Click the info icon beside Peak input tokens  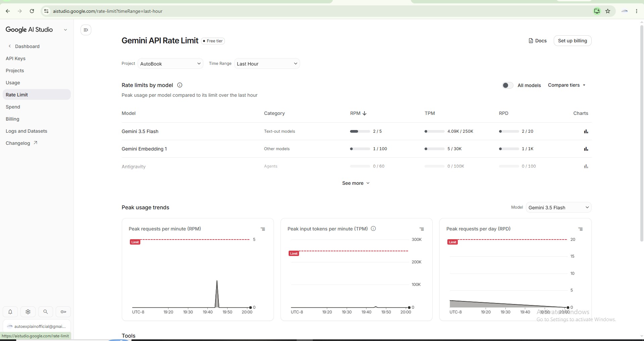[x=373, y=228]
